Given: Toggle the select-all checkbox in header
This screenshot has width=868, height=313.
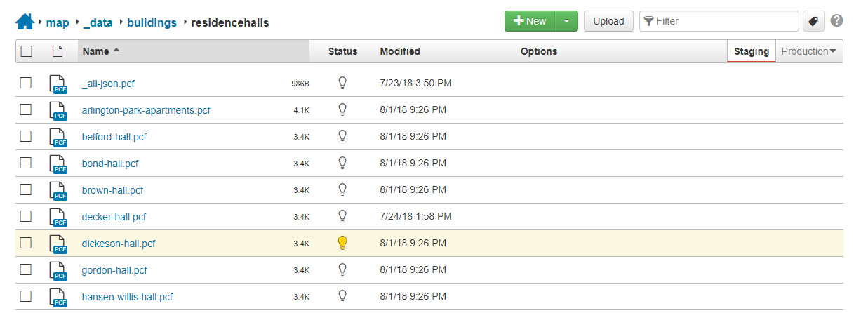Looking at the screenshot, I should 26,51.
